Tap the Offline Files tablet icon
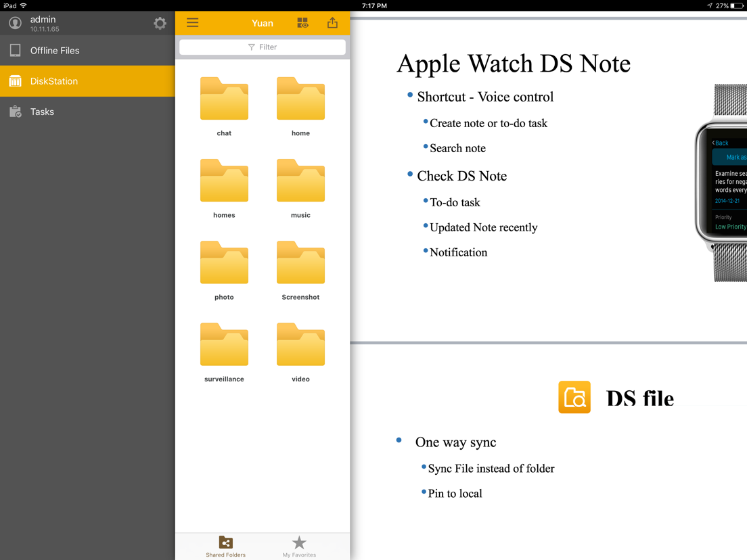The width and height of the screenshot is (747, 560). (16, 51)
